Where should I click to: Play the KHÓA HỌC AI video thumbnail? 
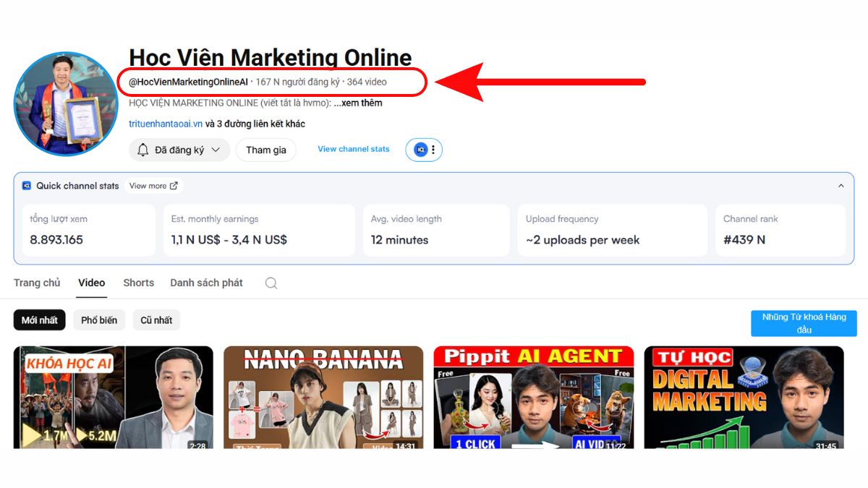[114, 397]
